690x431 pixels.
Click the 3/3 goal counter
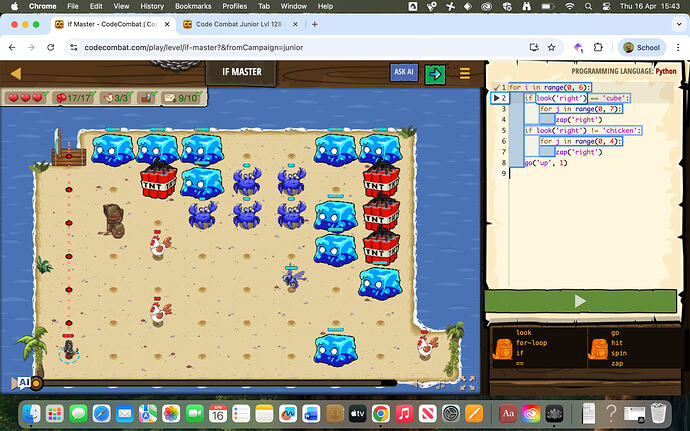(117, 97)
